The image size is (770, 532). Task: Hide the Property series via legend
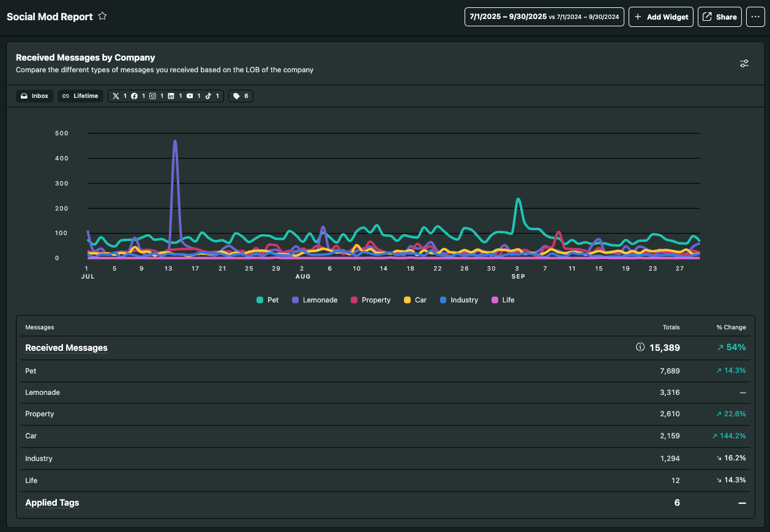[x=370, y=300]
